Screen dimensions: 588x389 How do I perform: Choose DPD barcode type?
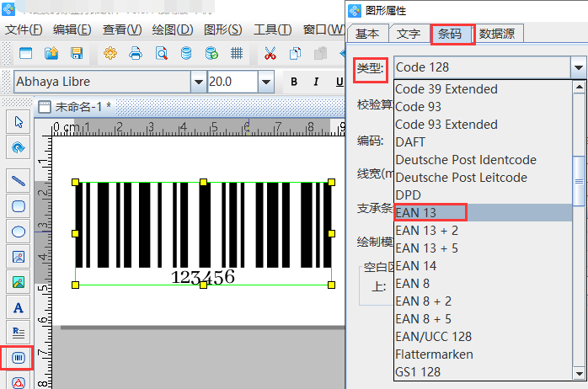[483, 194]
